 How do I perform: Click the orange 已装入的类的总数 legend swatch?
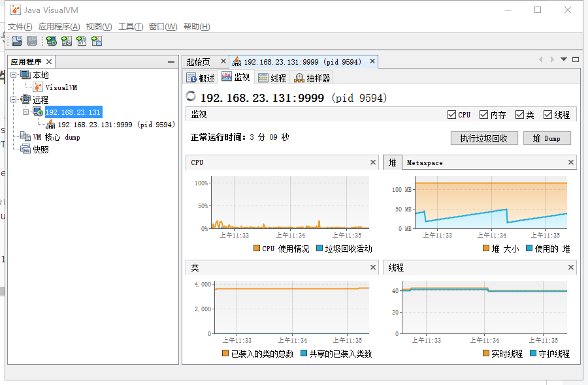click(x=225, y=353)
